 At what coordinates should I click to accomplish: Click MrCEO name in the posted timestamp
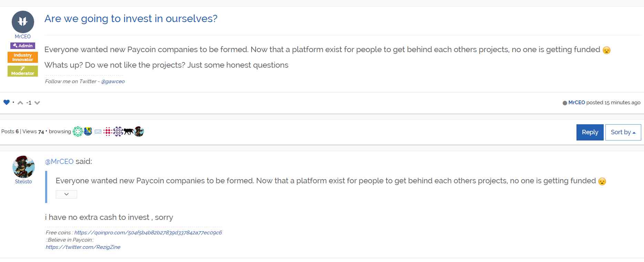(x=576, y=103)
